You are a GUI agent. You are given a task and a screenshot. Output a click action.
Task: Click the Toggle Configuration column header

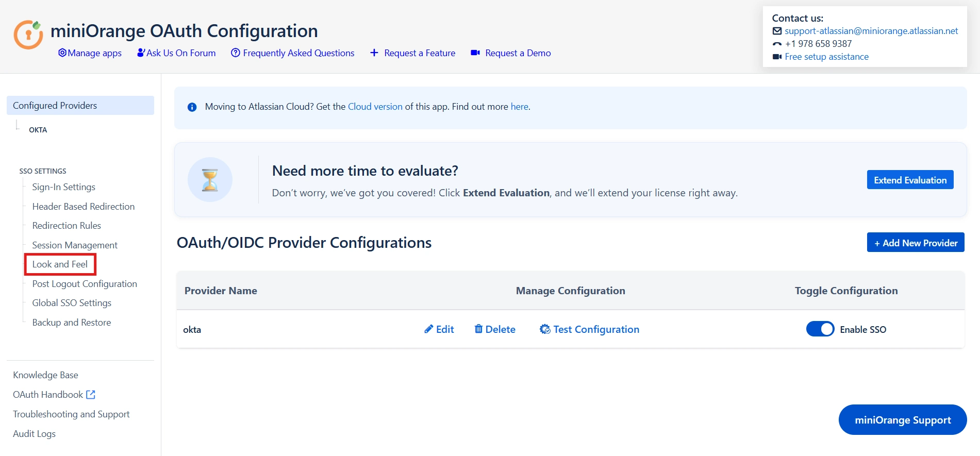coord(846,291)
